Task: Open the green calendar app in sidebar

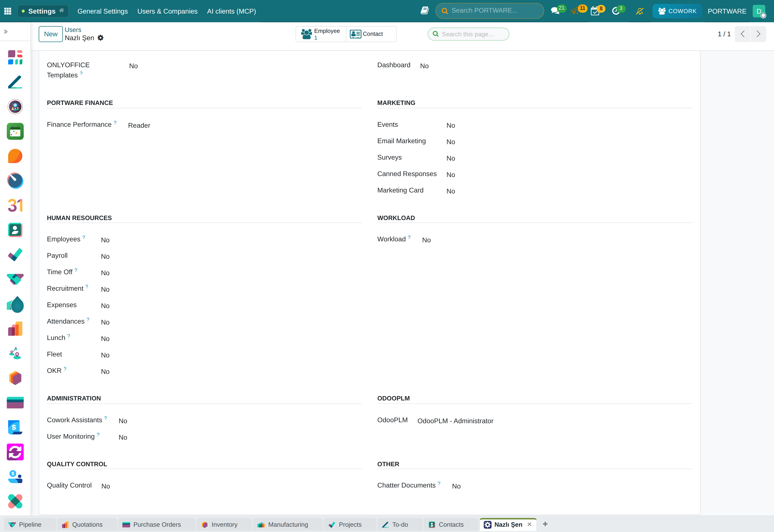Action: point(15,131)
